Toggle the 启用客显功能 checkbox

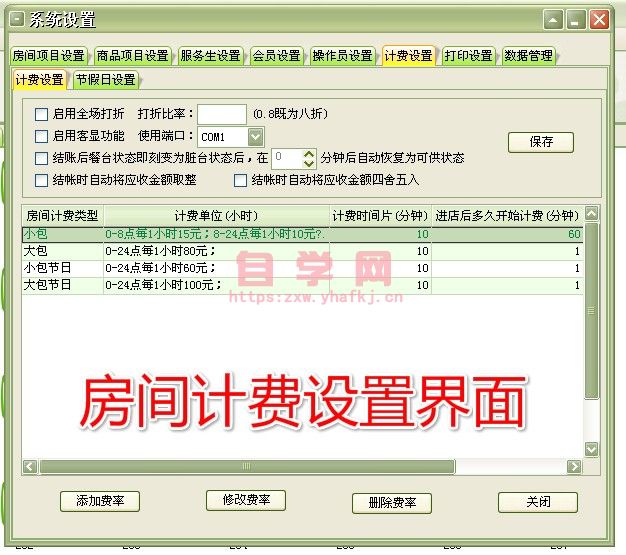pyautogui.click(x=41, y=136)
